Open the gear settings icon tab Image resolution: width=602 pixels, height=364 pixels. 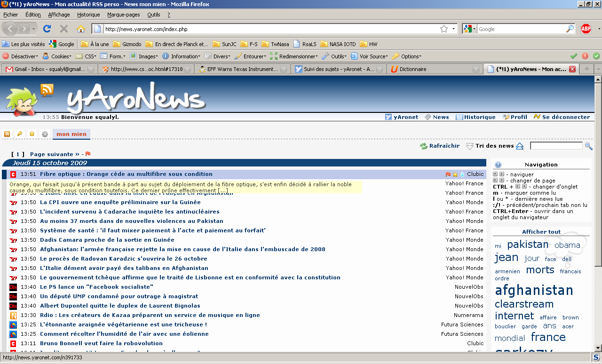[x=45, y=134]
